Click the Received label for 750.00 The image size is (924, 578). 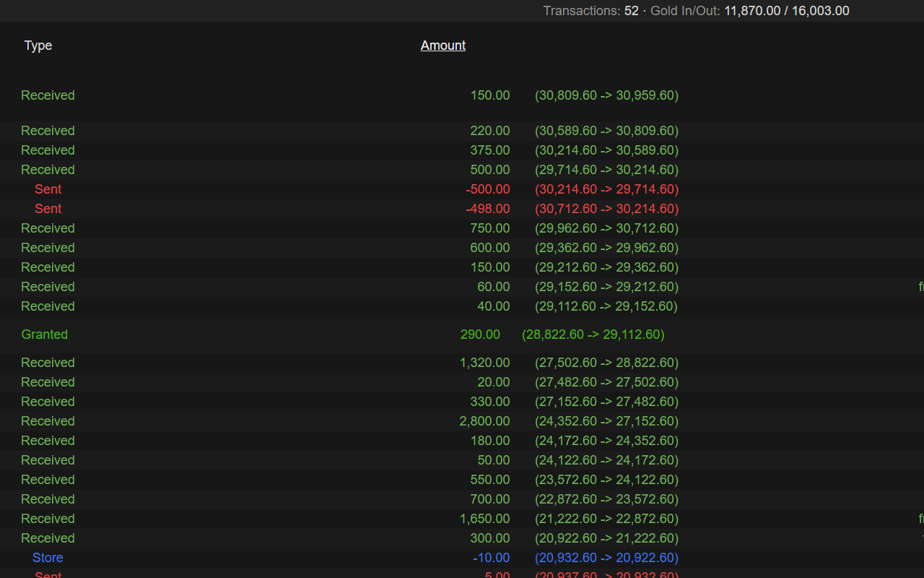(x=48, y=228)
